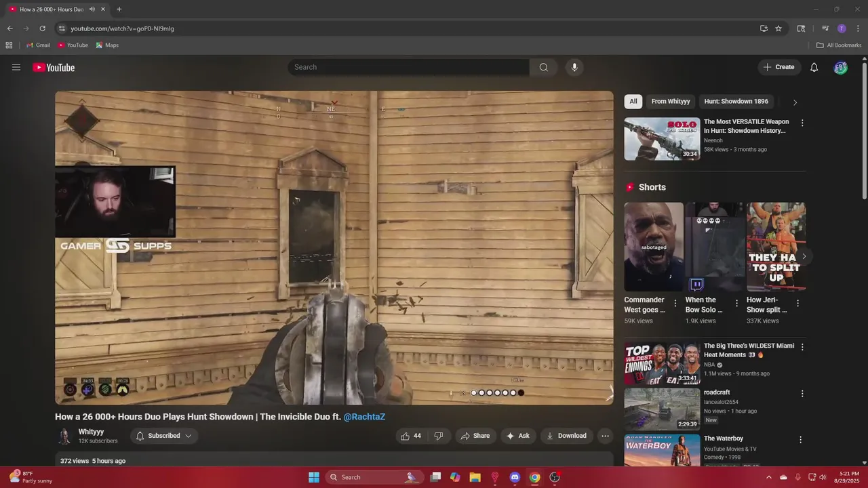Click the address bar URL

[x=122, y=28]
